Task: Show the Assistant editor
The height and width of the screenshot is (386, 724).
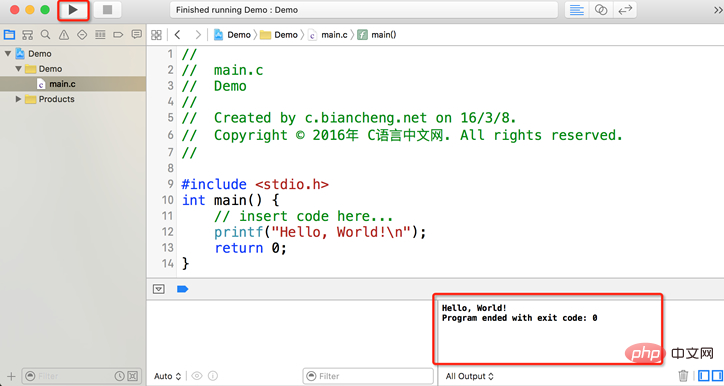Action: (601, 10)
